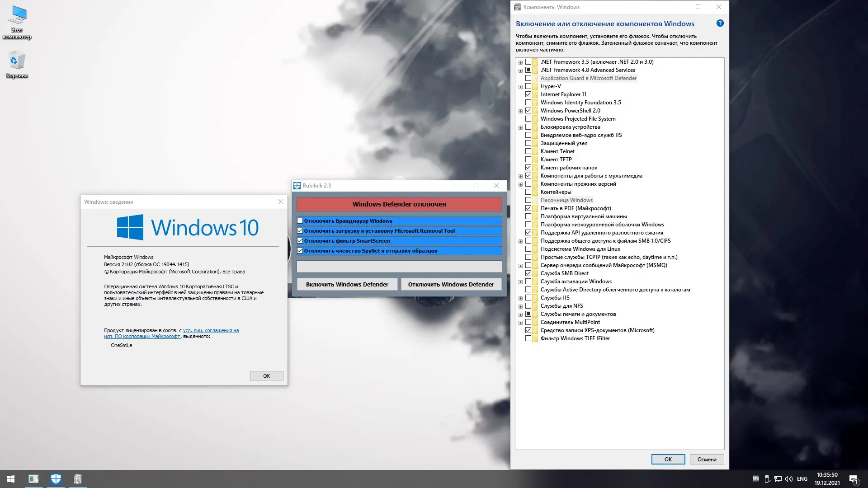
Task: Expand the .NET Framework 3.5 node
Action: 520,62
